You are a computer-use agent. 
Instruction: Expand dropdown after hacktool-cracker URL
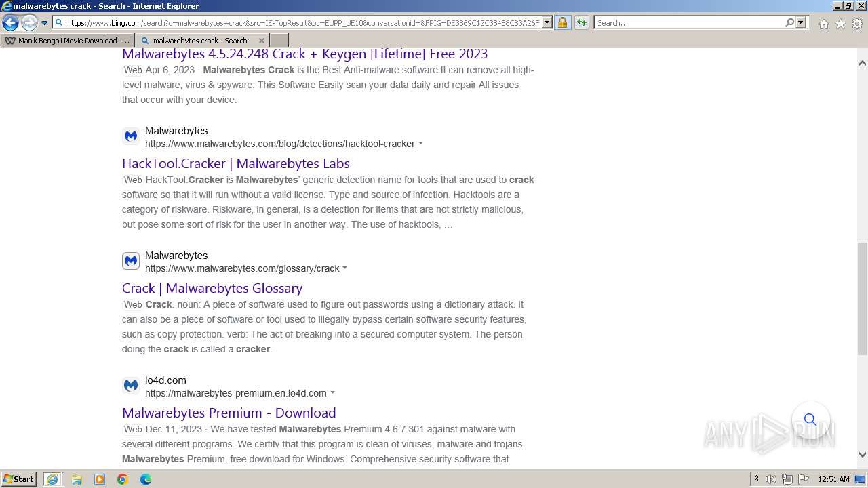pos(420,144)
